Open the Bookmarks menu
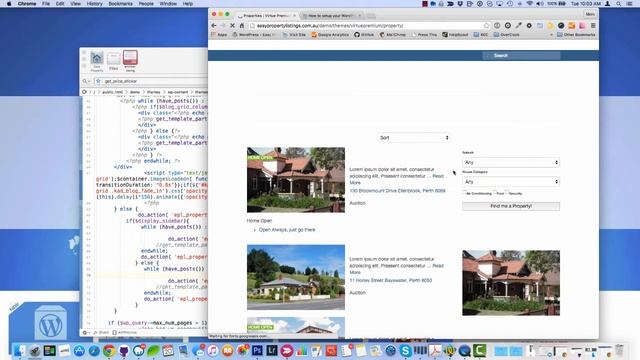640x360 pixels. pos(120,4)
